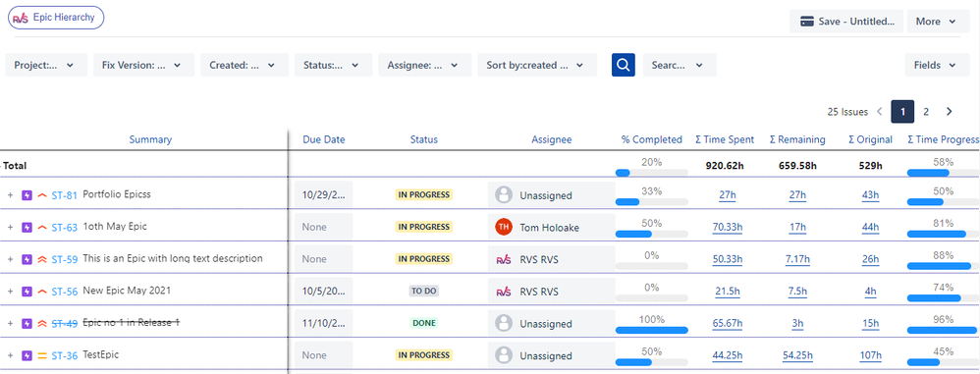This screenshot has height=374, width=980.
Task: Click the epic type icon for ST-81
Action: (x=27, y=195)
